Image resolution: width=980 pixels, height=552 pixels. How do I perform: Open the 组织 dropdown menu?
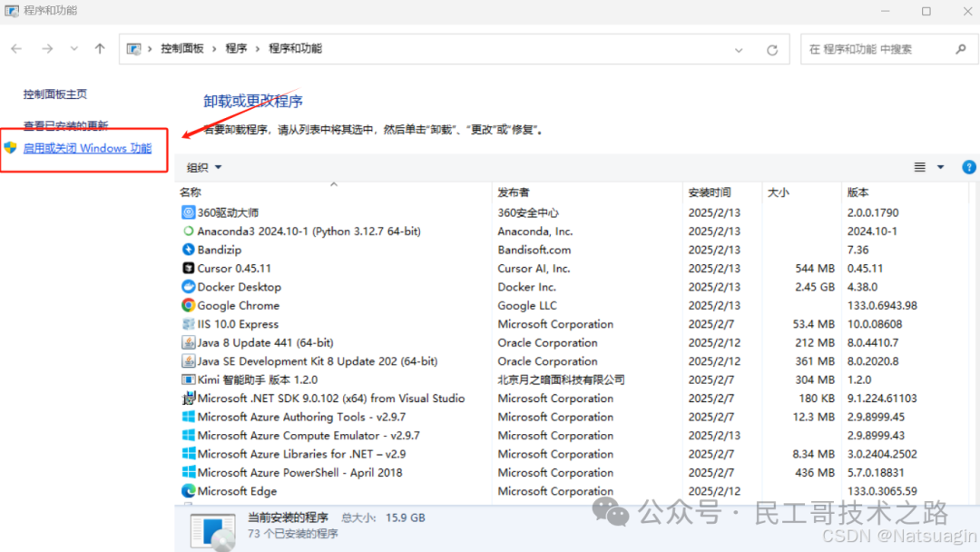coord(204,168)
